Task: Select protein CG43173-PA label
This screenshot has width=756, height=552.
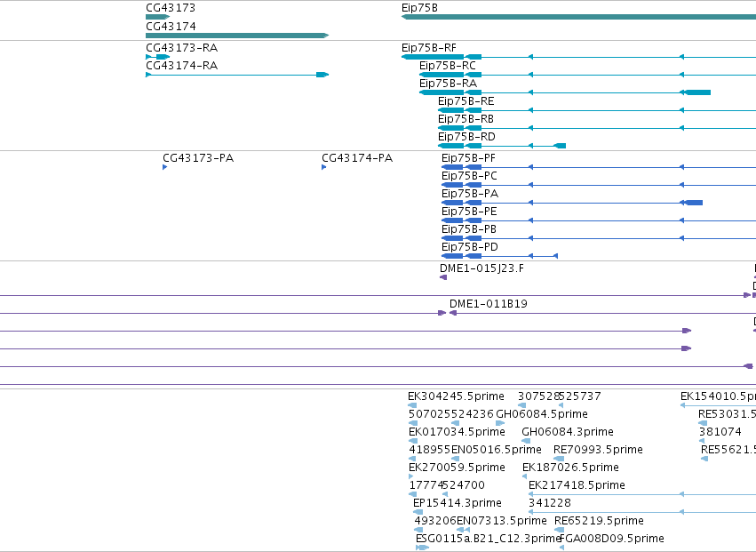Action: 198,158
